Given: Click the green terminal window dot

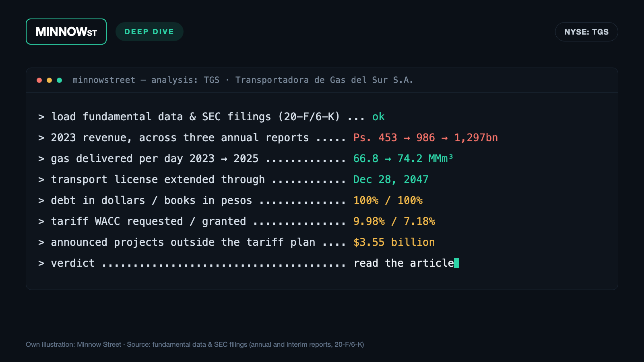Looking at the screenshot, I should click(59, 80).
